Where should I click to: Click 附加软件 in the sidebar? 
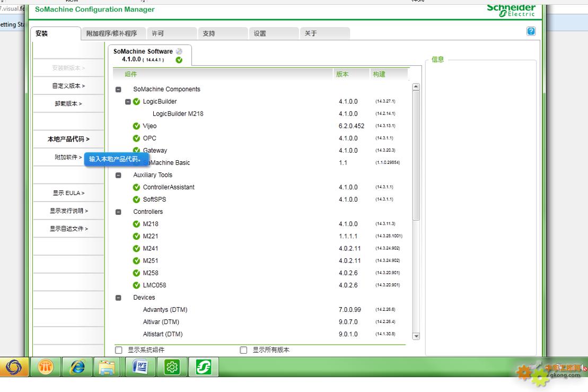point(68,157)
